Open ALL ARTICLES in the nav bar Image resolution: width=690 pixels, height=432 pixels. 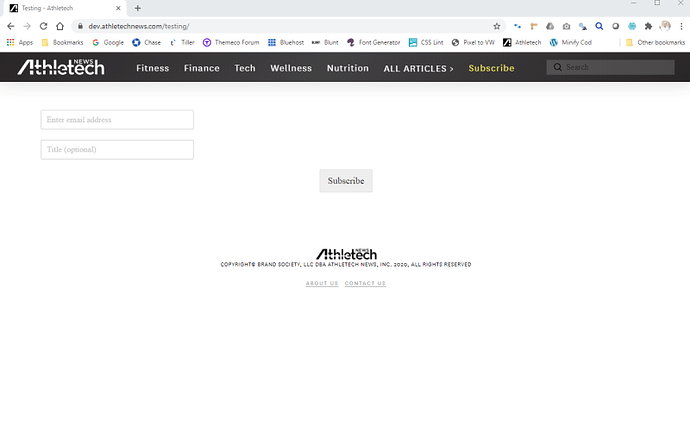pos(418,69)
